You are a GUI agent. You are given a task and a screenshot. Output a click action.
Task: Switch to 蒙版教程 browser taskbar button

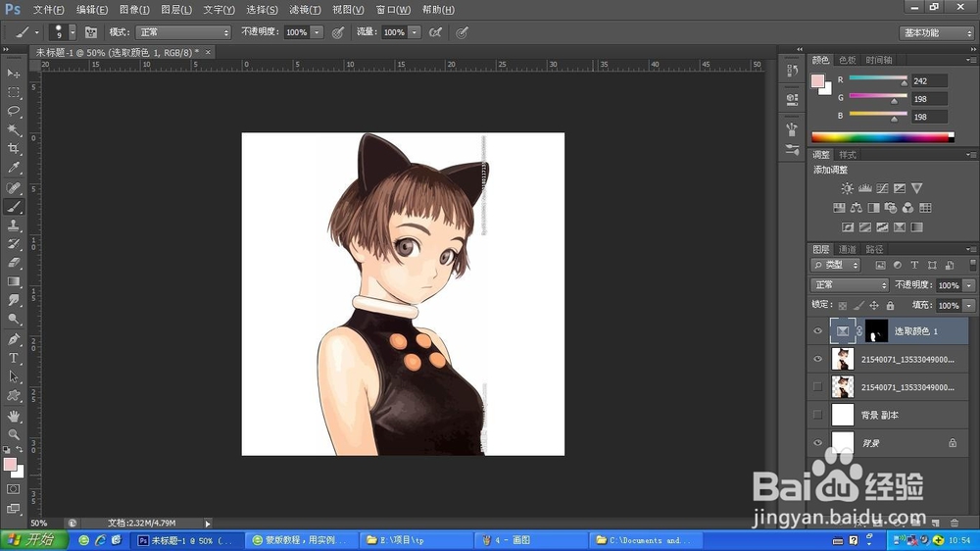(301, 540)
